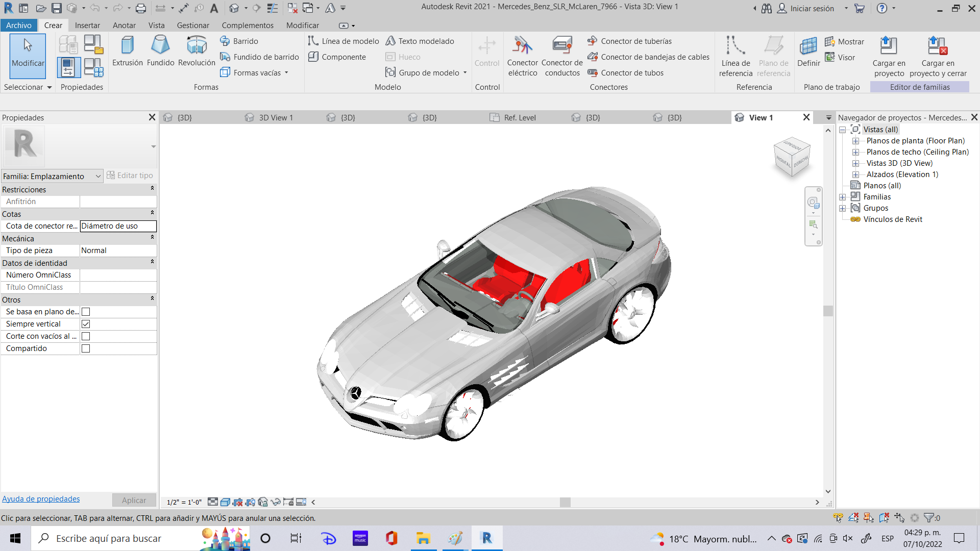This screenshot has width=980, height=551.
Task: Click the Aplicar button
Action: point(134,500)
